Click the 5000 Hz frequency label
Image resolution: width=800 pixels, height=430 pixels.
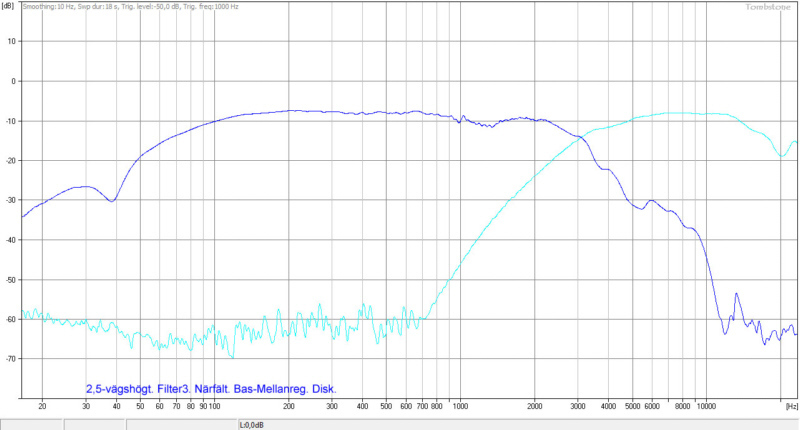(x=633, y=407)
